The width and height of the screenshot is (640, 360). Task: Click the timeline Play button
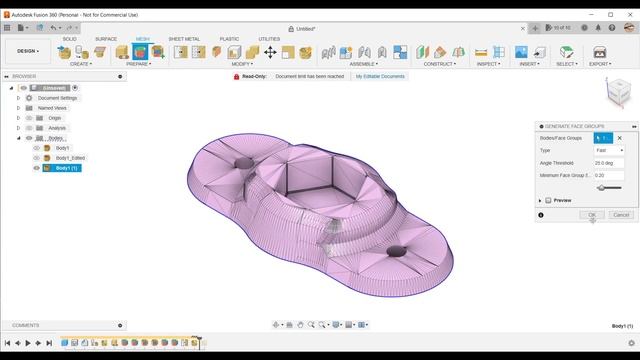click(28, 343)
